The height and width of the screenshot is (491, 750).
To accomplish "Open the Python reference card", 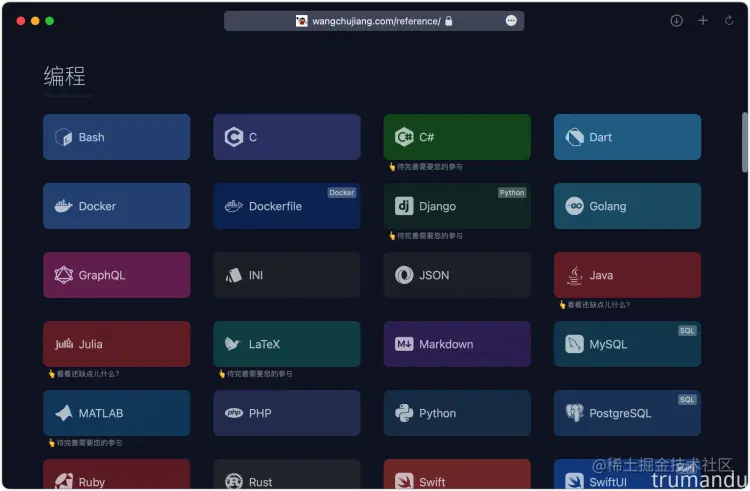I will click(x=457, y=413).
